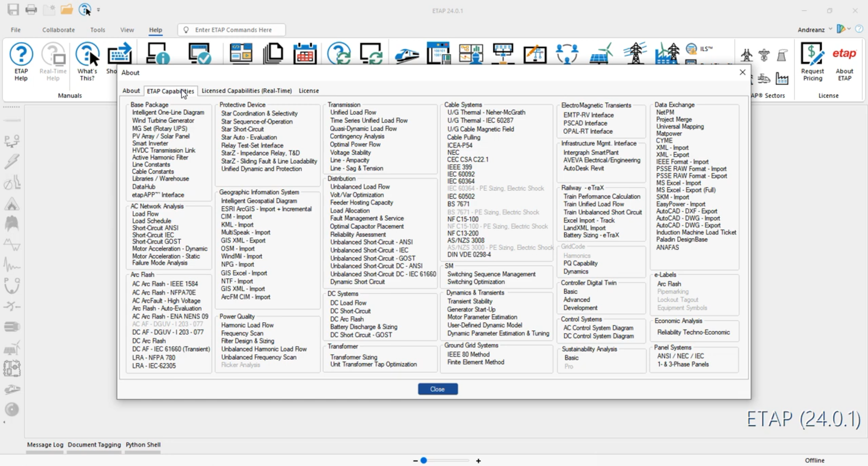This screenshot has width=868, height=466.
Task: Click the open folder icon in quick access
Action: click(x=67, y=10)
